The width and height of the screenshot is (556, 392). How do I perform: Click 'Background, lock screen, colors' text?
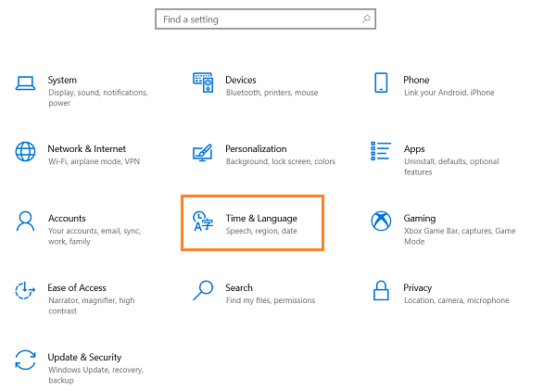(281, 161)
